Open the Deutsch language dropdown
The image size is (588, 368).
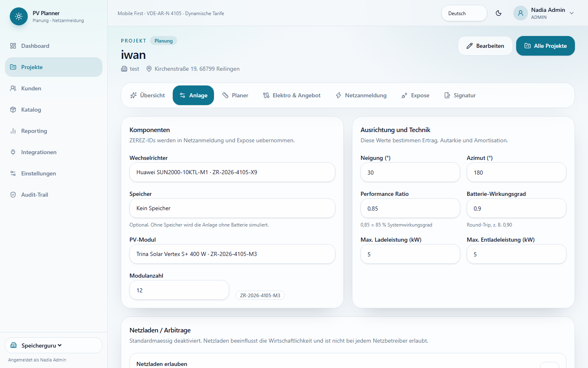click(x=464, y=13)
